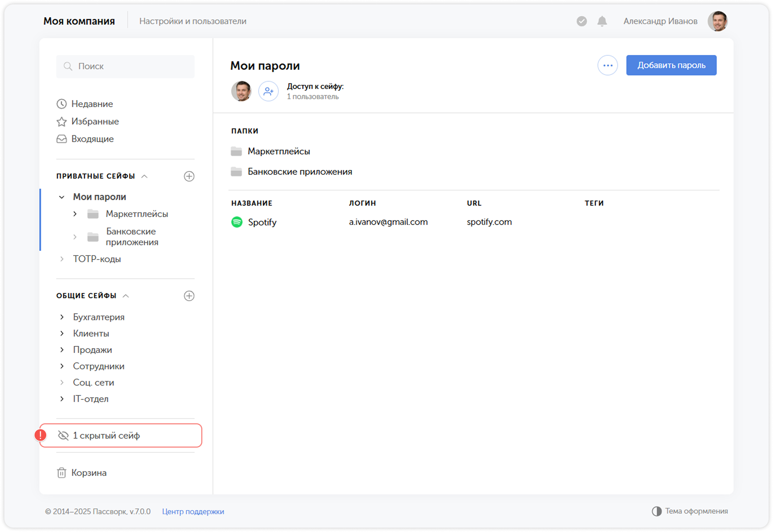Expand the Продажи safe

(x=62, y=350)
